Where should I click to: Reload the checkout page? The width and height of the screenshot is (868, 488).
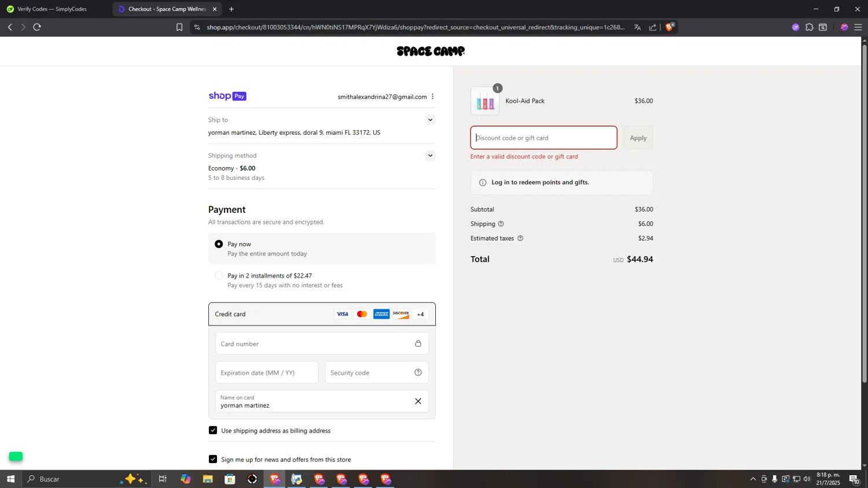click(x=37, y=27)
